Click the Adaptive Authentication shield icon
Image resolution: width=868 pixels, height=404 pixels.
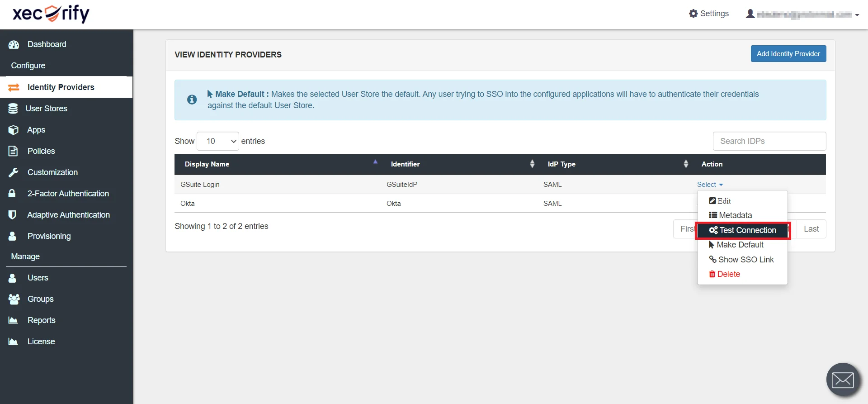[x=13, y=215]
